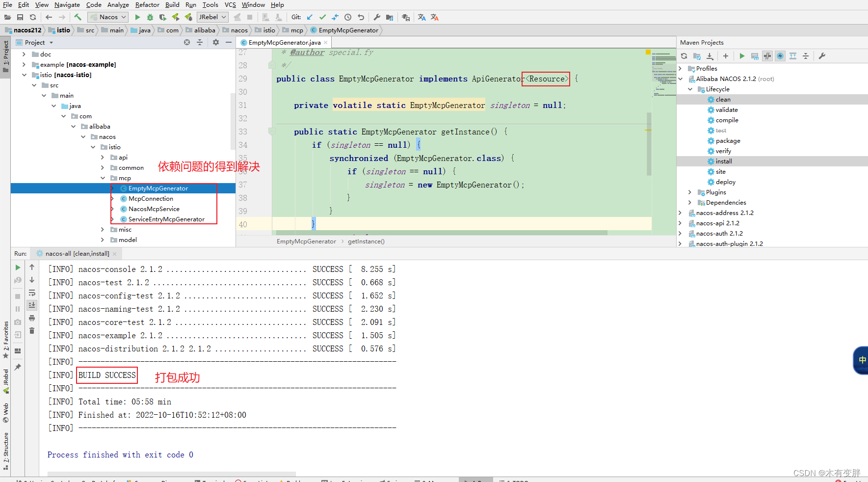Close EmptyMcpGenerator.java tab

(x=325, y=43)
